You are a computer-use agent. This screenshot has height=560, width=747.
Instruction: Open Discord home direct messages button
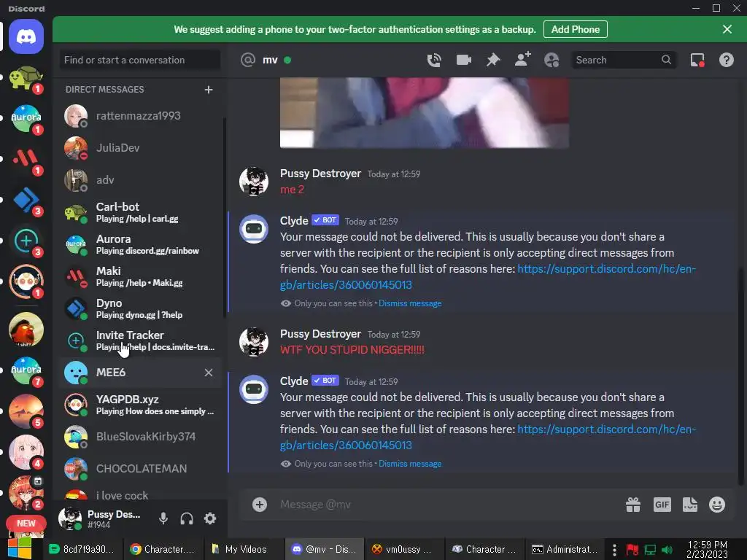pyautogui.click(x=26, y=36)
